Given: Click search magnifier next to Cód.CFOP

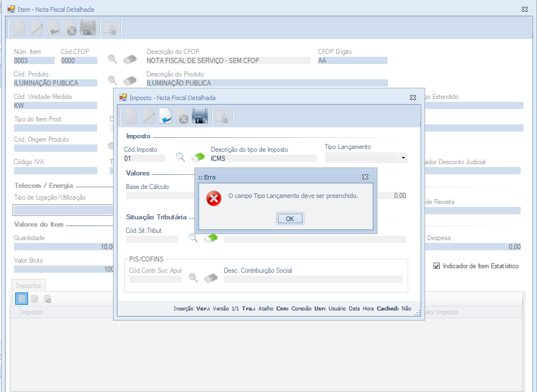Looking at the screenshot, I should [112, 59].
